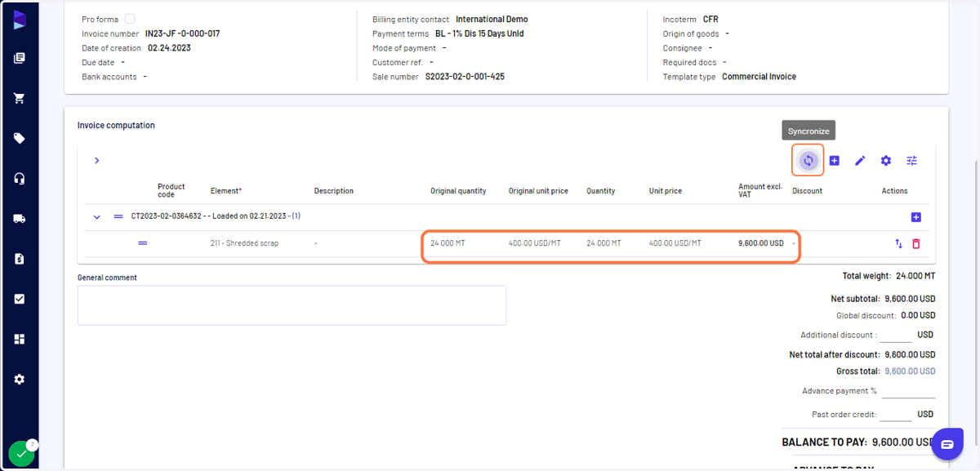Click payment terms BL - 1% Dis 15 Days Unld
Screen dimensions: 980x471
[x=479, y=33]
